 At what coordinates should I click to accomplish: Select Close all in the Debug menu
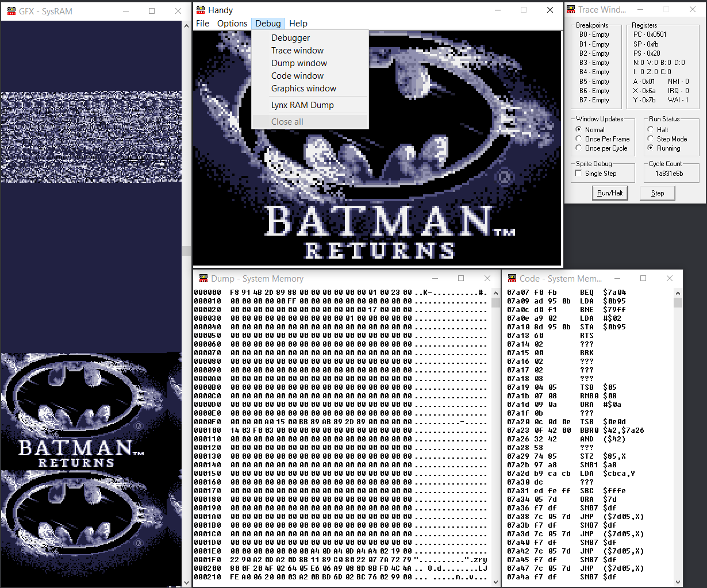310,122
